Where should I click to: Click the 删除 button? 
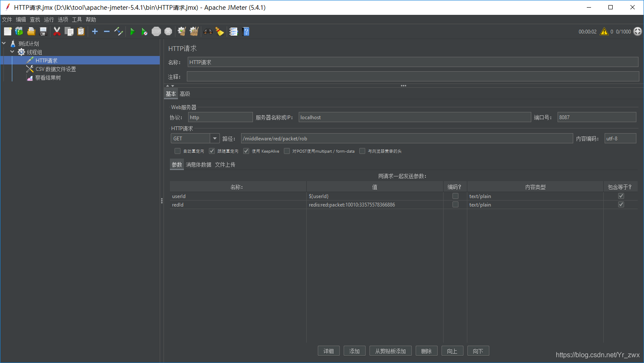(427, 351)
